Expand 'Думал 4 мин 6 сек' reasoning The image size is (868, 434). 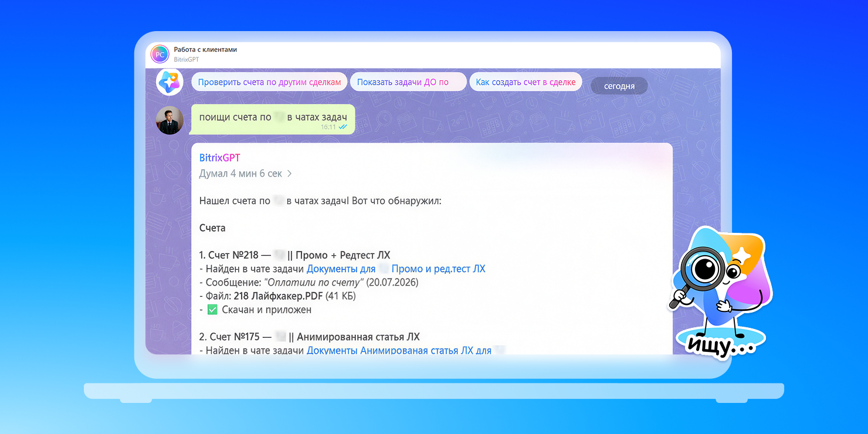click(246, 174)
